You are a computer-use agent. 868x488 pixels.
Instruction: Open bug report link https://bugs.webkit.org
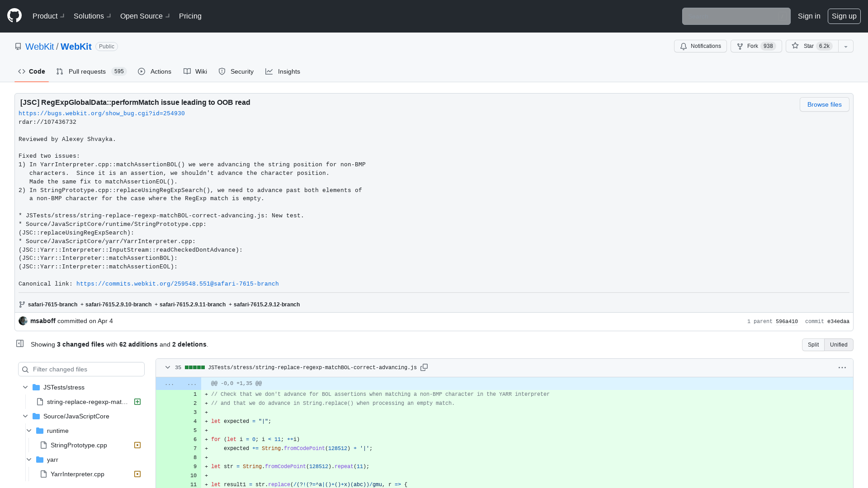click(101, 113)
